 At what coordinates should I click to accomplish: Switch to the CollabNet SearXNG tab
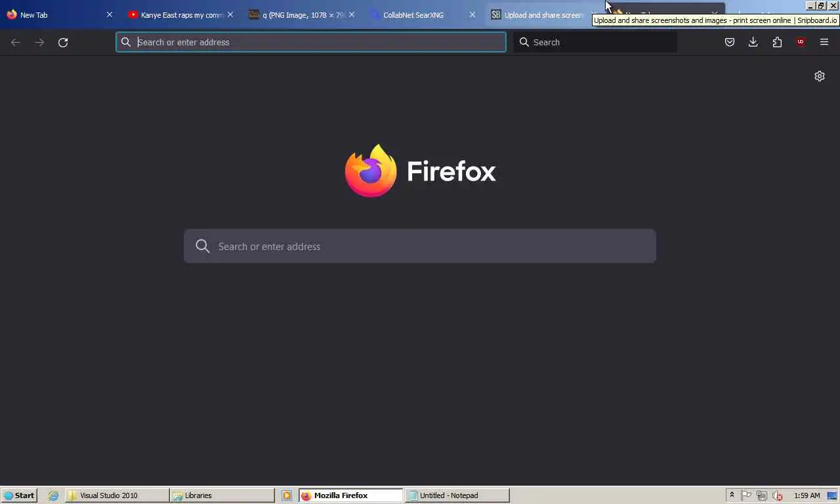point(423,14)
